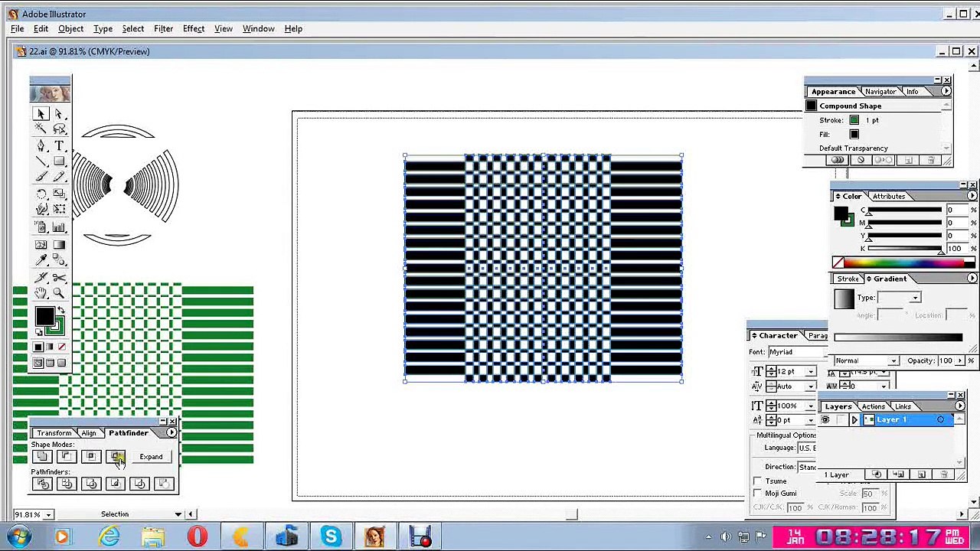Select the Paintbrush tool
This screenshot has width=980, height=551.
(41, 178)
